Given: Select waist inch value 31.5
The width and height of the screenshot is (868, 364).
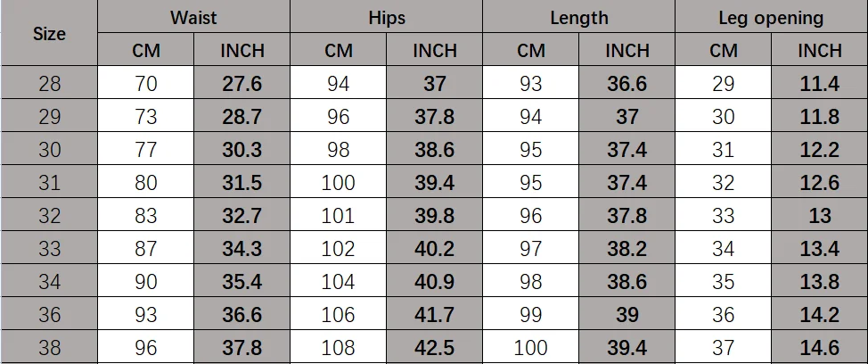Looking at the screenshot, I should point(242,182).
